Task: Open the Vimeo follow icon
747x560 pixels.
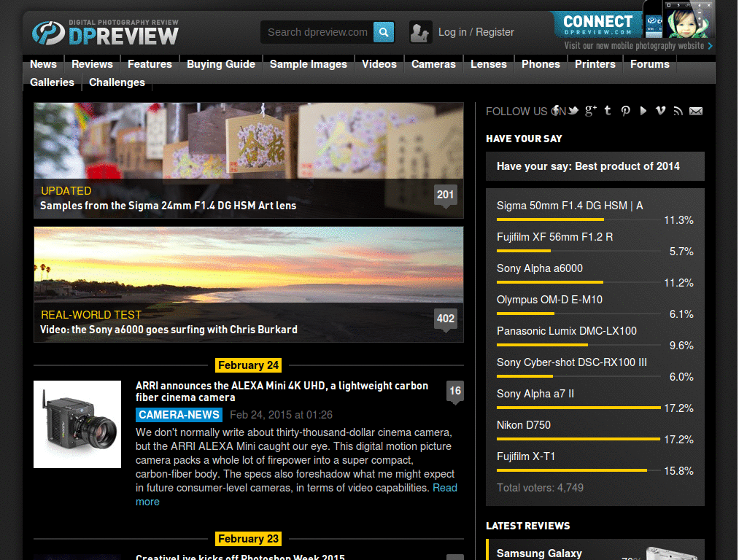Action: coord(660,111)
